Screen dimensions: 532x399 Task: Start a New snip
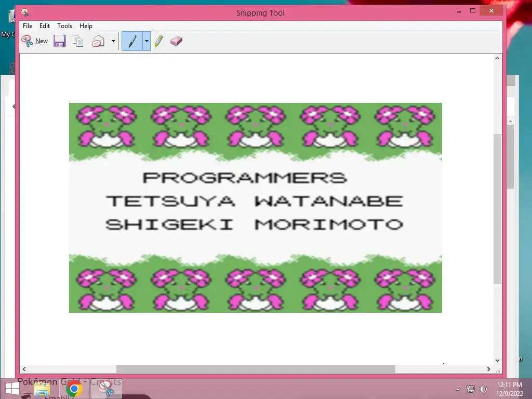tap(34, 41)
